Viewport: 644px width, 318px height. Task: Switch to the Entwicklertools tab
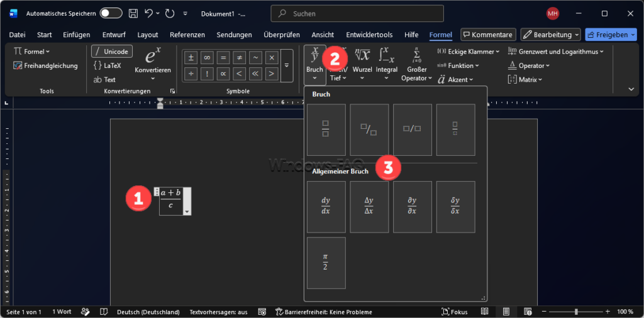pos(369,35)
